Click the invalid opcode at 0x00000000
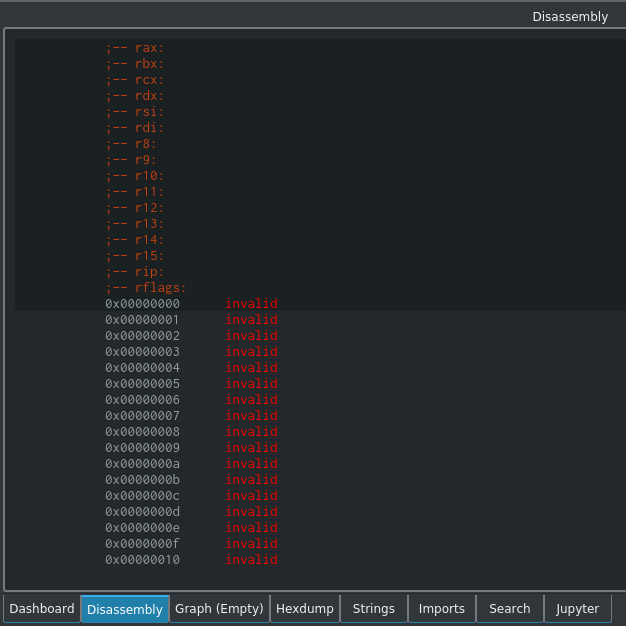The height and width of the screenshot is (626, 626). point(252,303)
